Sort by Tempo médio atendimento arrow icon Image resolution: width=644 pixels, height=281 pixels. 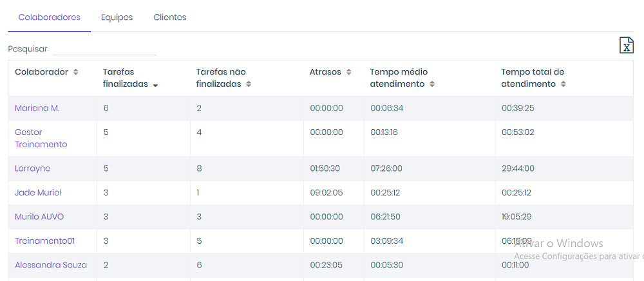click(431, 84)
